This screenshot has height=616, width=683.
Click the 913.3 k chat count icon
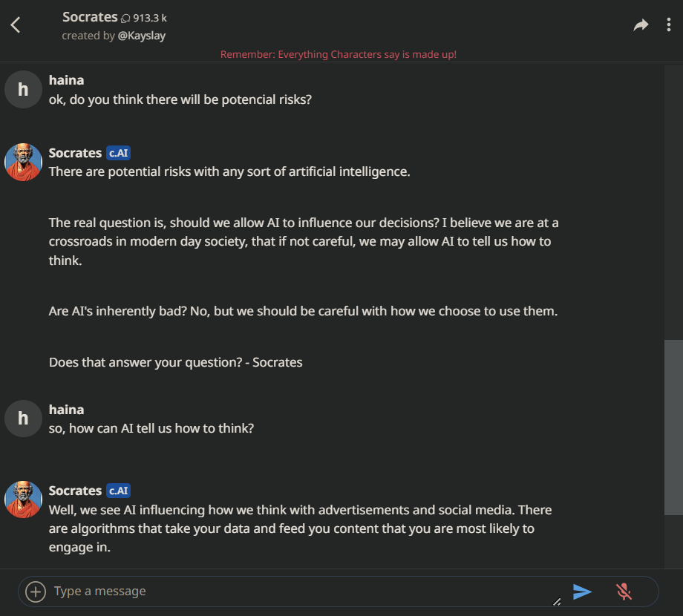(x=125, y=18)
